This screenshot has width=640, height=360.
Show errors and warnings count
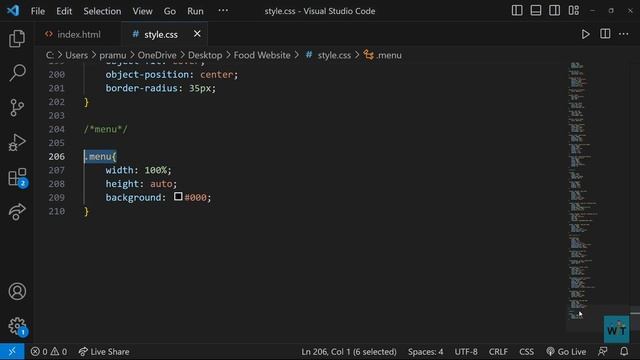(49, 351)
